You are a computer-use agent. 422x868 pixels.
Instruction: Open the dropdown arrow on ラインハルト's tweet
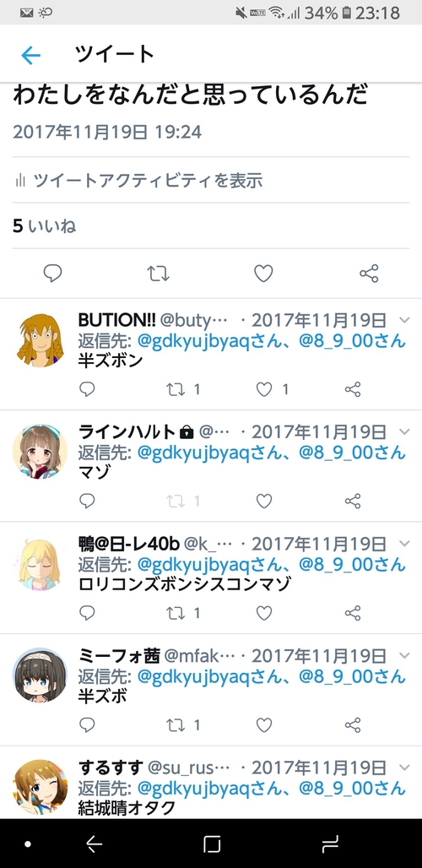(404, 431)
